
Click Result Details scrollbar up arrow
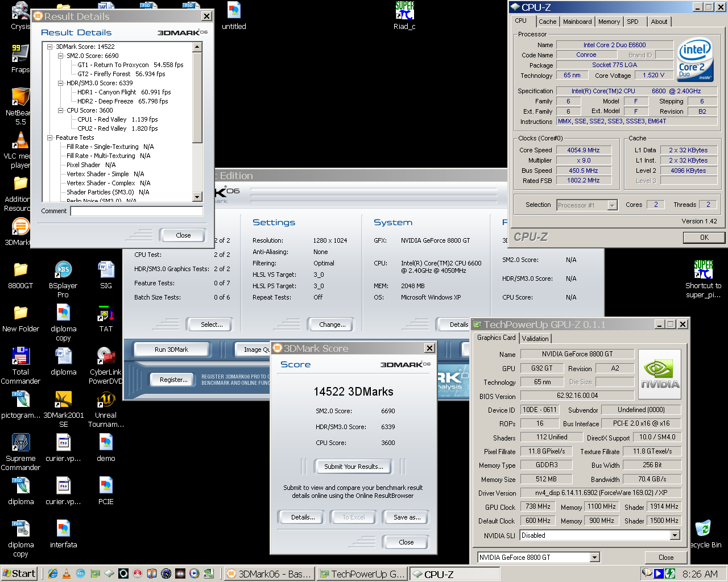pos(197,47)
